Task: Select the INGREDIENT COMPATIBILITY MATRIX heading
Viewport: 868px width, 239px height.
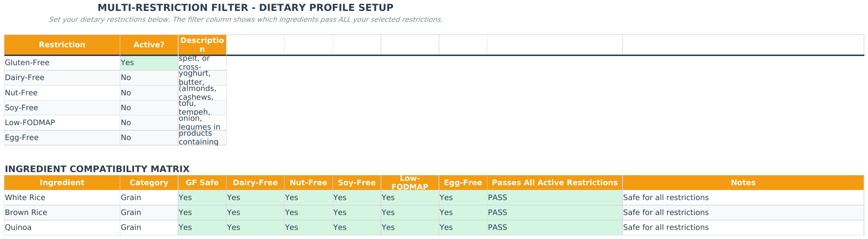Action: (97, 169)
